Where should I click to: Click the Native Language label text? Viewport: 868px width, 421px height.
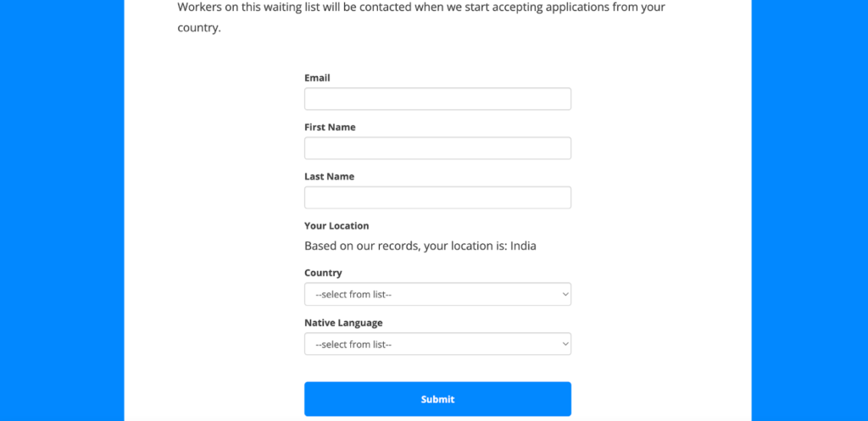tap(343, 323)
